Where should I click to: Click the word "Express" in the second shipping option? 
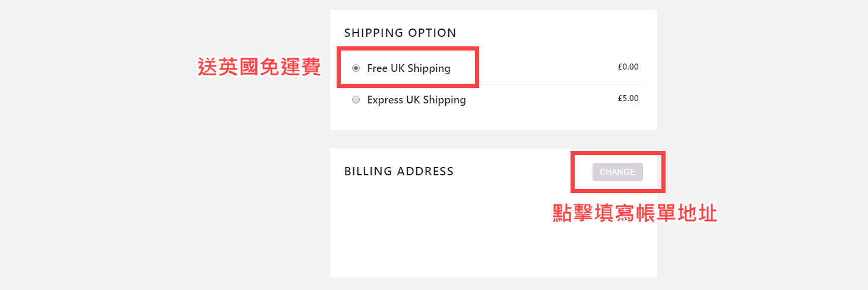click(385, 100)
